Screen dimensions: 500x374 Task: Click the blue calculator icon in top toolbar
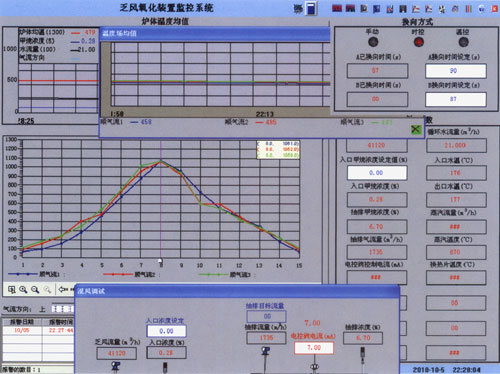311,9
